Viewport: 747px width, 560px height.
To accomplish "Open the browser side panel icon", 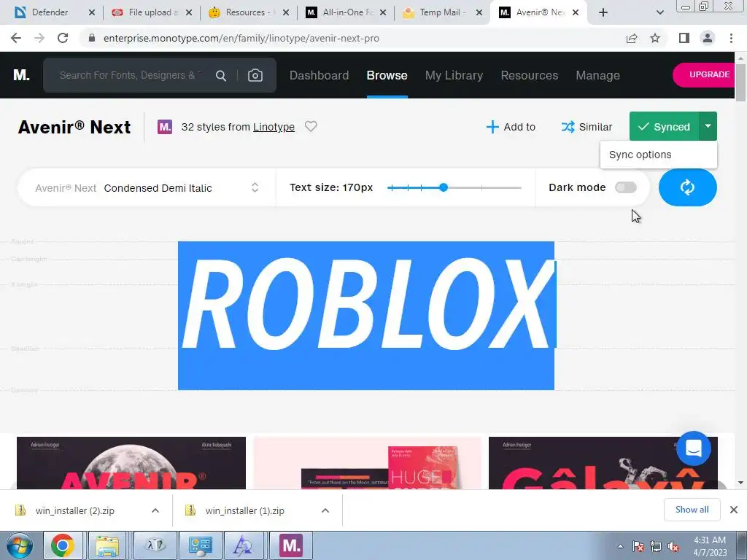I will click(x=684, y=38).
